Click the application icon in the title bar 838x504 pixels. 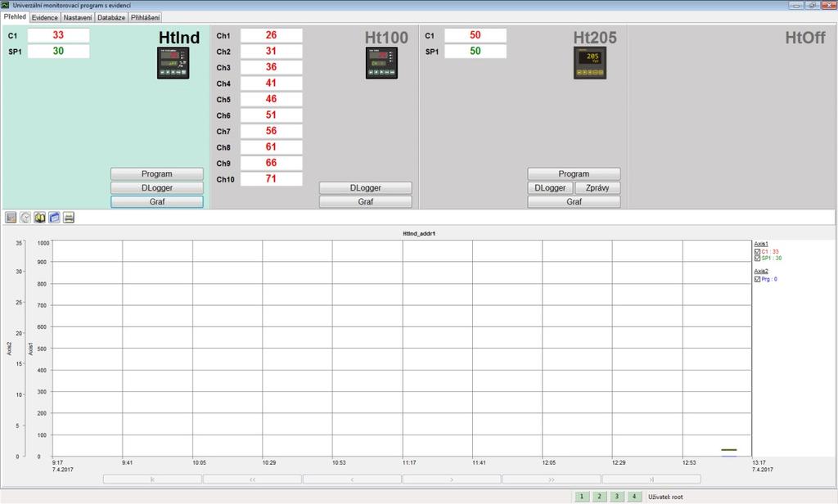(6, 5)
